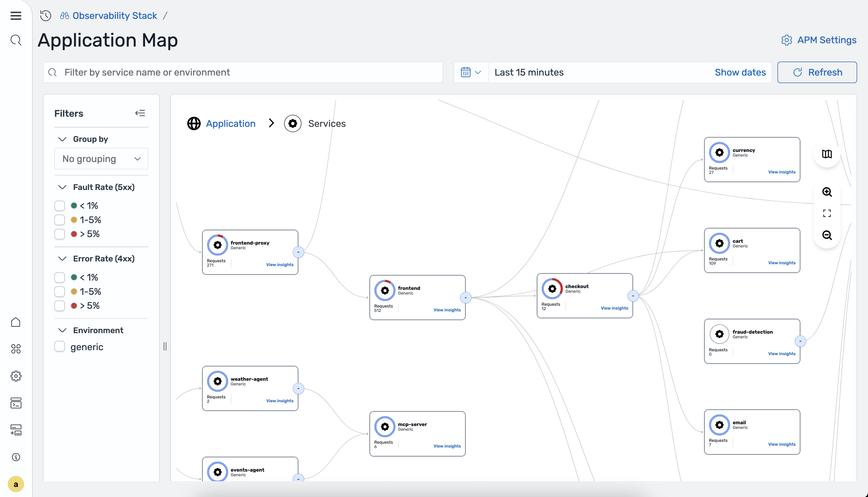Open the dashboards grid sidebar icon

tap(16, 349)
